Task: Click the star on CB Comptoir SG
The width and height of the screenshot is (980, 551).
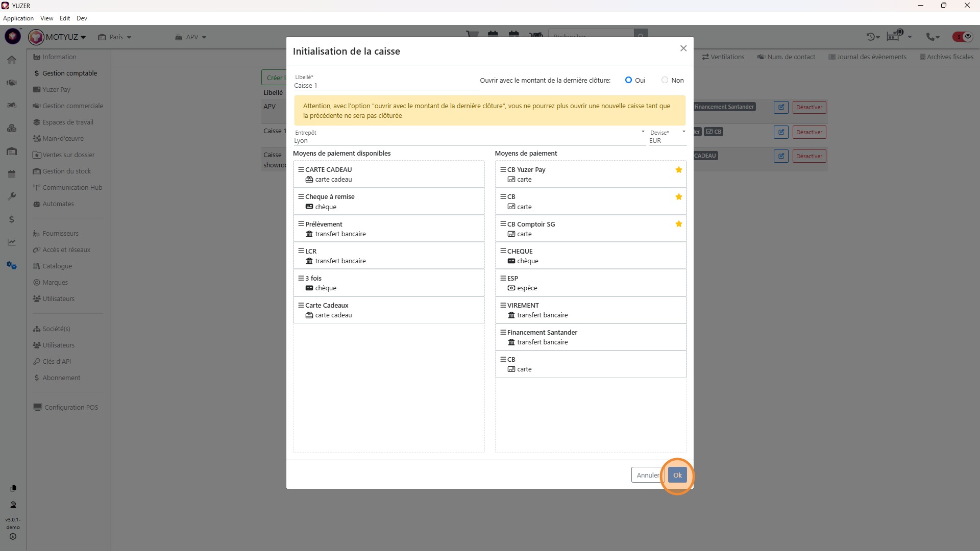Action: coord(678,224)
